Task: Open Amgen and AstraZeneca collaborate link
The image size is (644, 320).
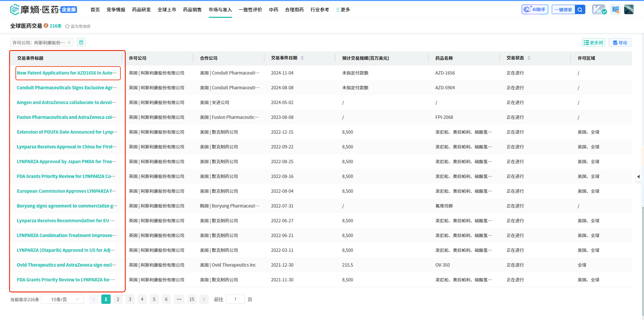Action: click(x=66, y=102)
